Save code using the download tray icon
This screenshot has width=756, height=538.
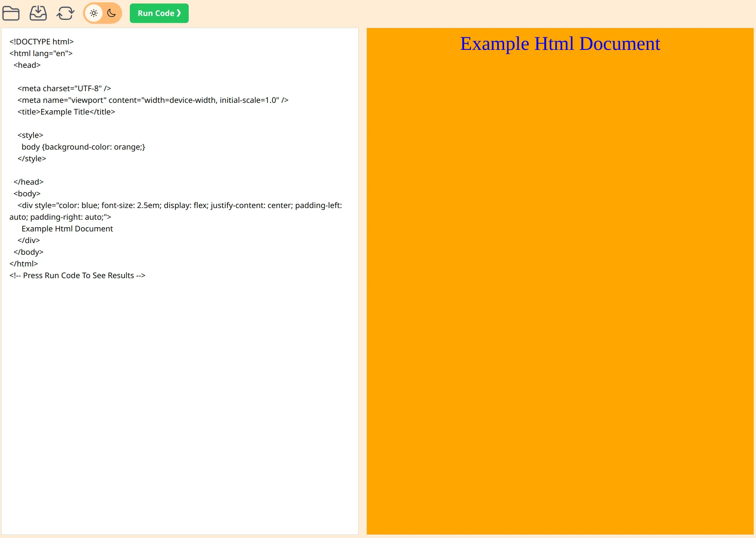point(38,13)
